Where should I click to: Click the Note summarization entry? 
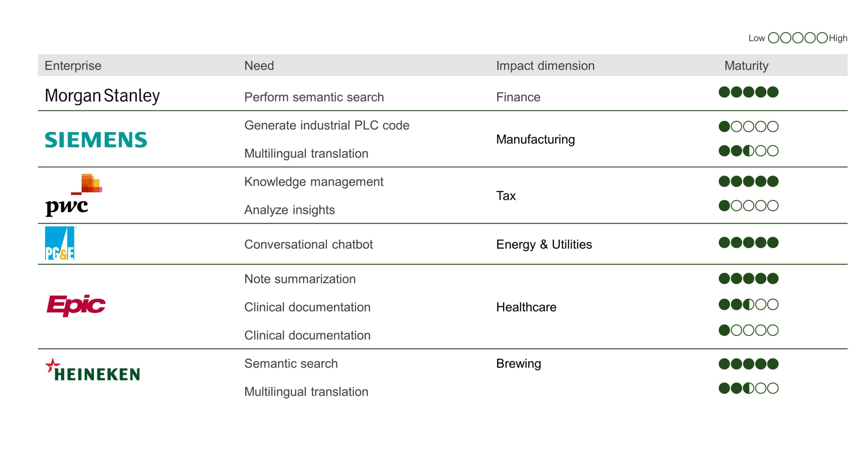pos(300,279)
